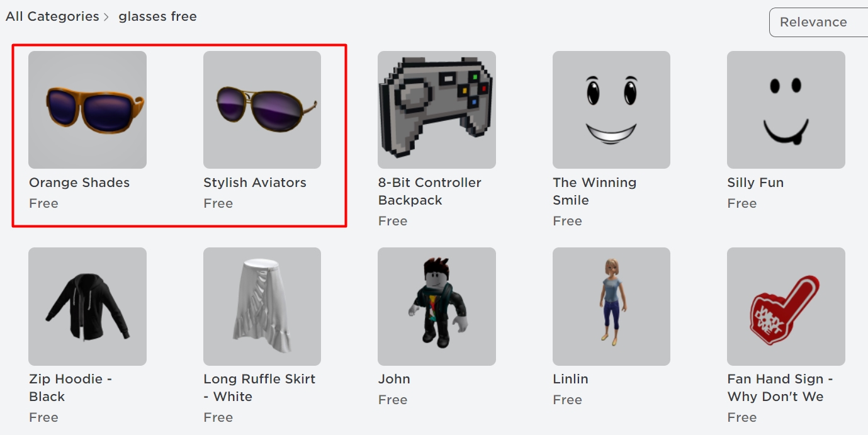Click the Orange Shades title link
Screen dimensions: 868x435
tap(79, 183)
